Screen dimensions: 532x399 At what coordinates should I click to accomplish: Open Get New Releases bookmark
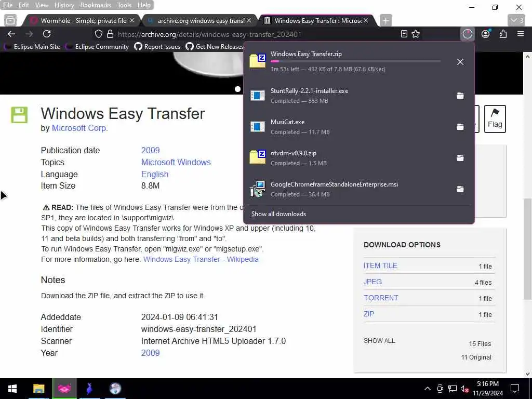215,46
